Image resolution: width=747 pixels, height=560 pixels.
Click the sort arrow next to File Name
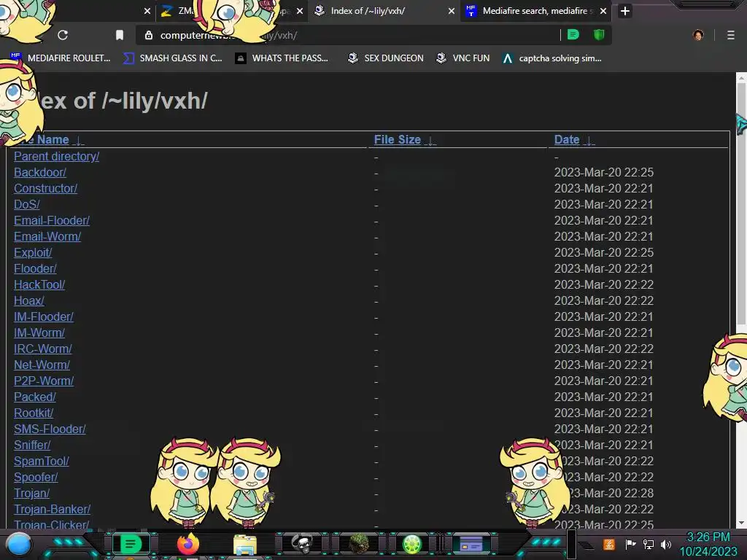coord(79,141)
